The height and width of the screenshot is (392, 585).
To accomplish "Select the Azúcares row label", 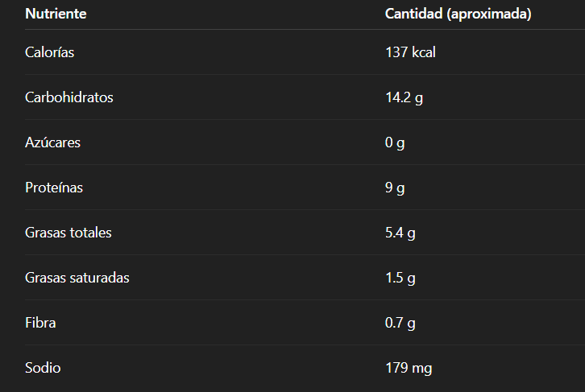I will tap(53, 142).
